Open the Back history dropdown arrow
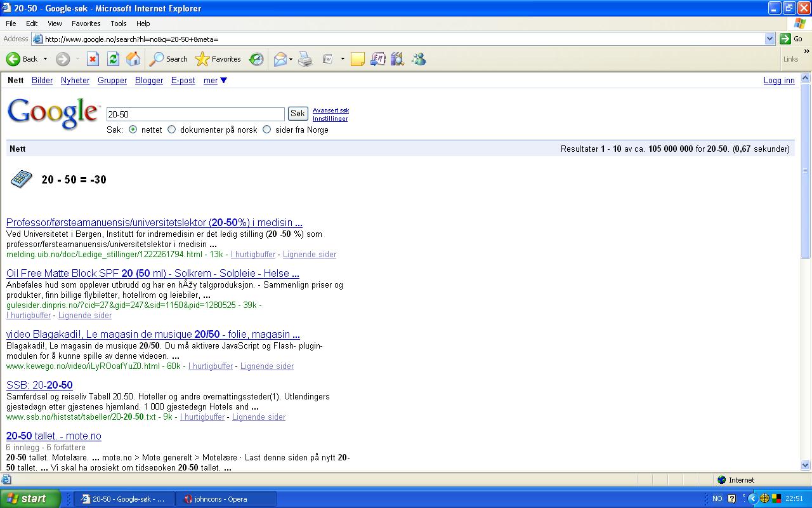This screenshot has height=508, width=812. click(45, 59)
